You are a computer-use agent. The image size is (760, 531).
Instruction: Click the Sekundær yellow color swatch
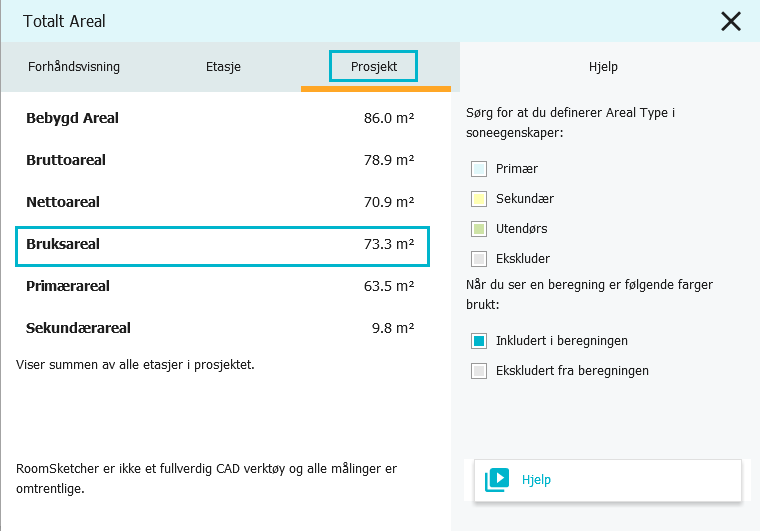(479, 199)
